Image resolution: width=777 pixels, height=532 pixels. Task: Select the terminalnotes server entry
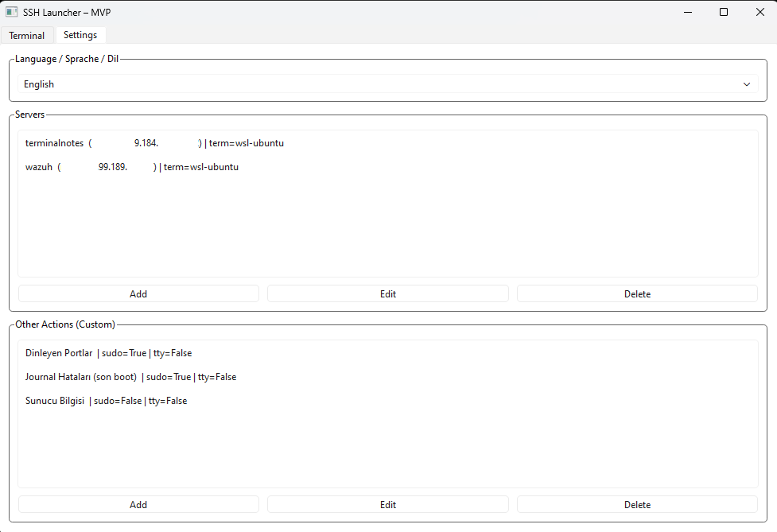pos(154,143)
